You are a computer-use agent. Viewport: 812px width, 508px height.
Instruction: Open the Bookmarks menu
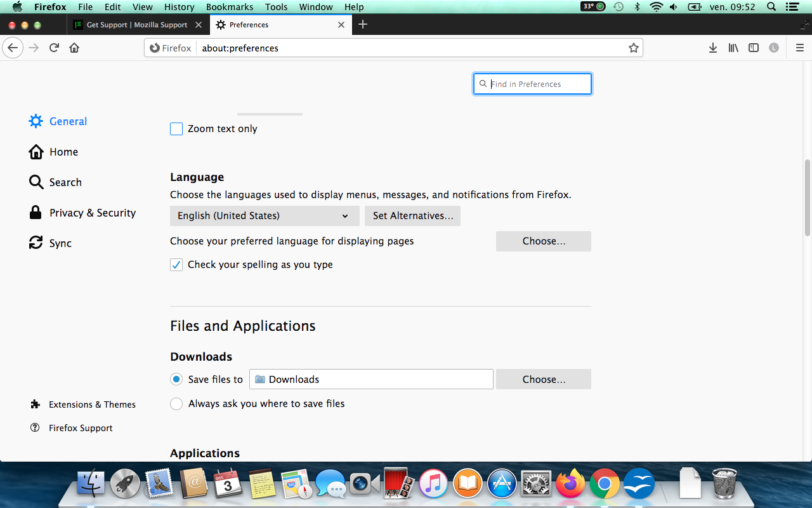click(x=230, y=7)
